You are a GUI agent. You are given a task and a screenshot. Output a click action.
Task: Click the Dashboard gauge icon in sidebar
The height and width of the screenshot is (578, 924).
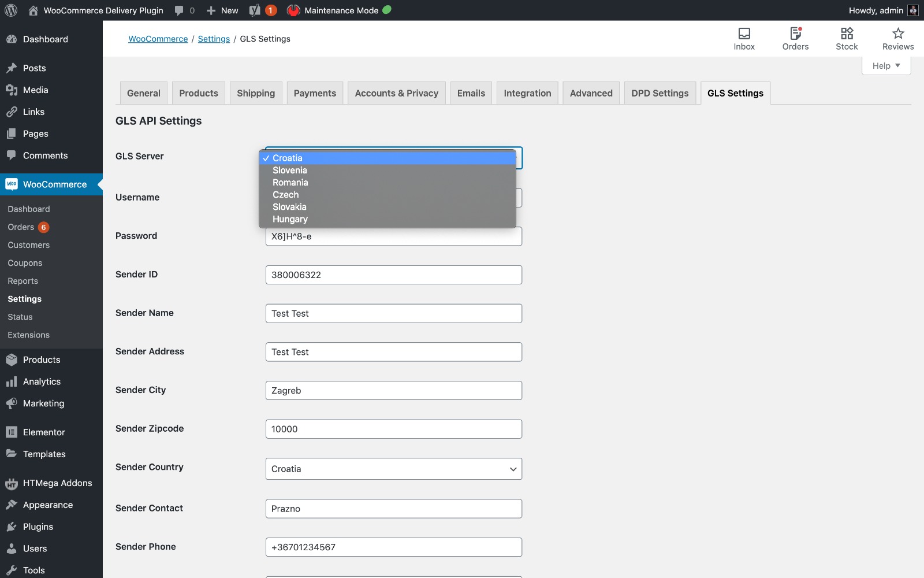click(12, 39)
